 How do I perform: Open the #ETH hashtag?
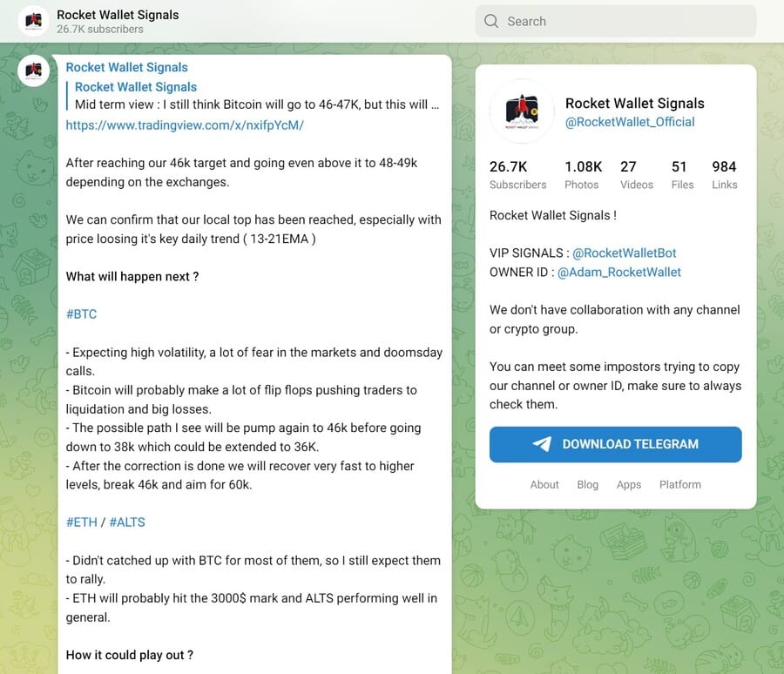81,522
